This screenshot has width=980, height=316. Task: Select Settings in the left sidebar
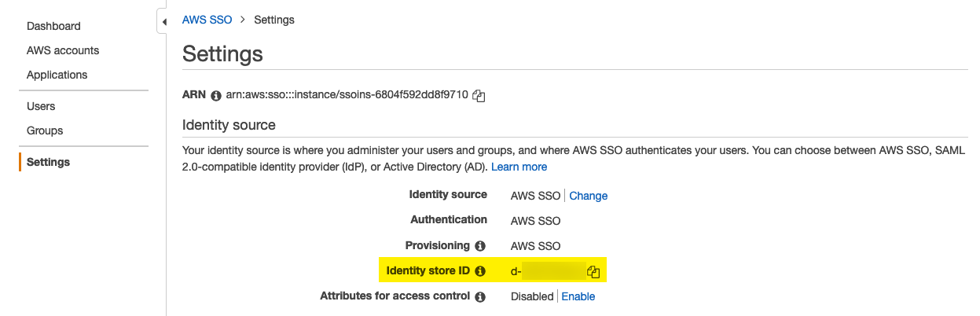[48, 162]
